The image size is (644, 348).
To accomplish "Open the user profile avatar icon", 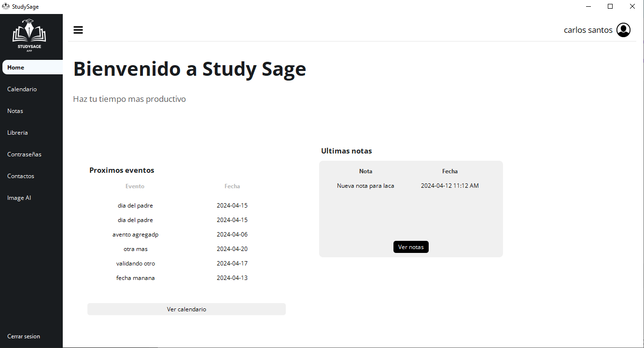I will 623,29.
